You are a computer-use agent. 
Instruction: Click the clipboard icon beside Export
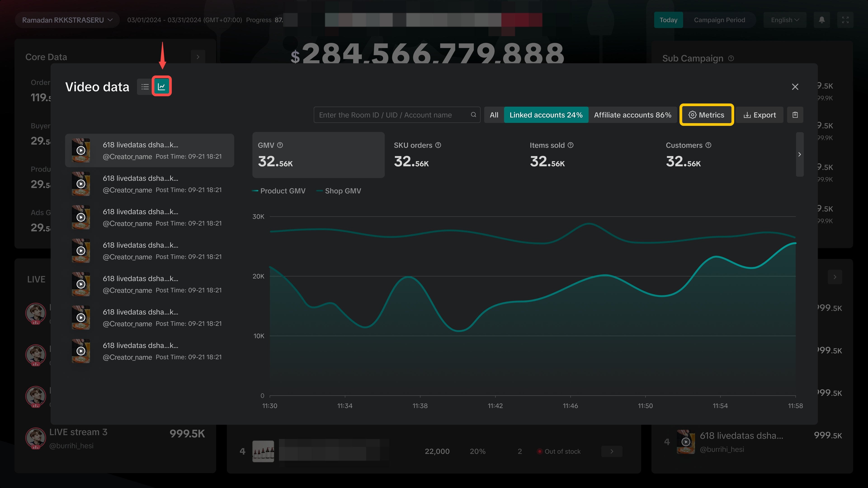tap(795, 115)
